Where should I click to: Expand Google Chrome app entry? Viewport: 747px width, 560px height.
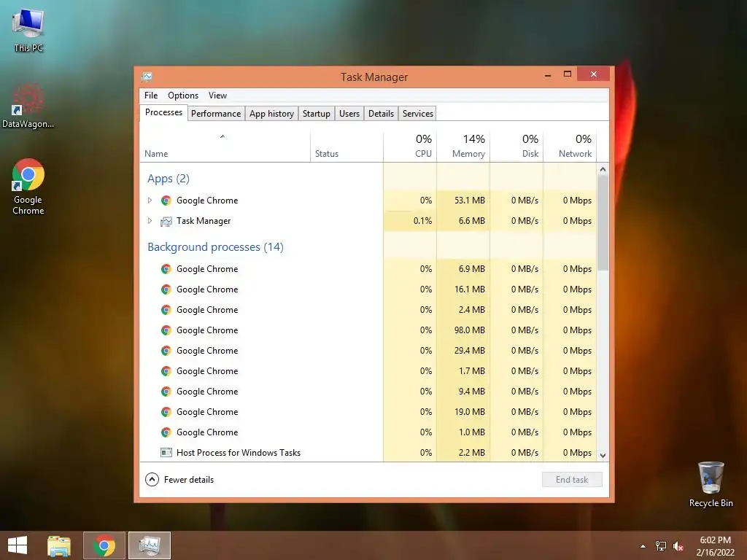coord(150,201)
